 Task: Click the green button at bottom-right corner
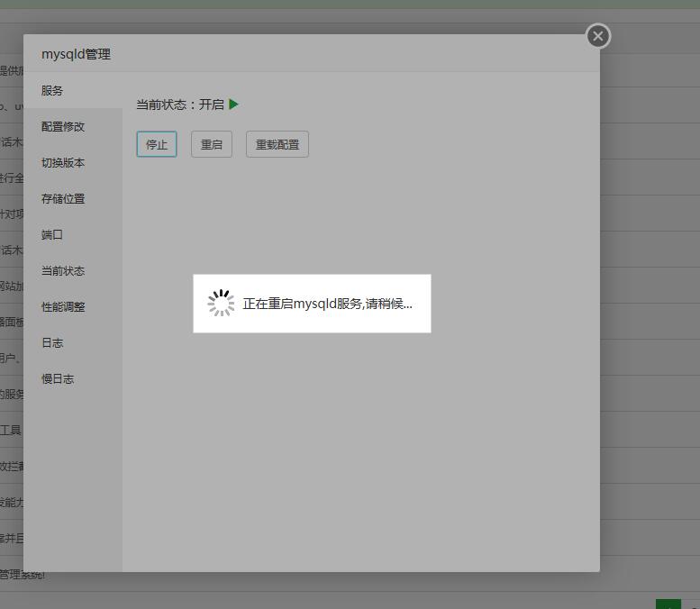[x=668, y=604]
